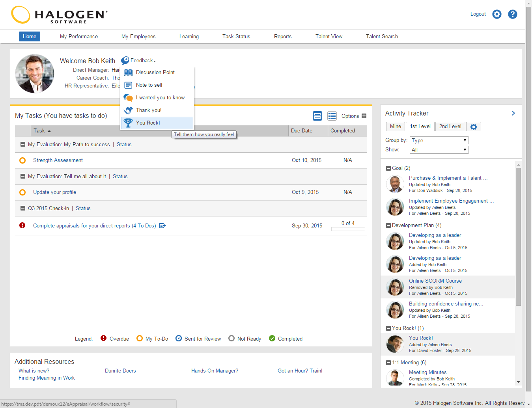Open Status link for Q3 2015 Check-in
The height and width of the screenshot is (408, 532).
point(83,209)
